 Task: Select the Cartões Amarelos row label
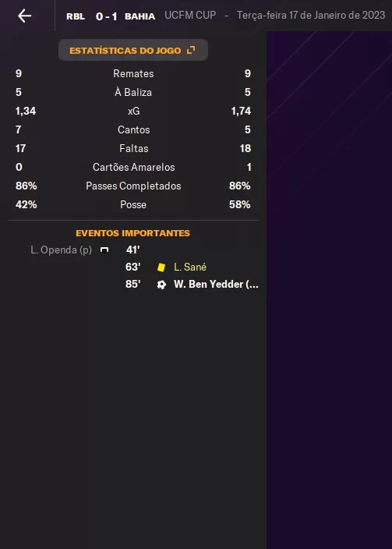[134, 167]
